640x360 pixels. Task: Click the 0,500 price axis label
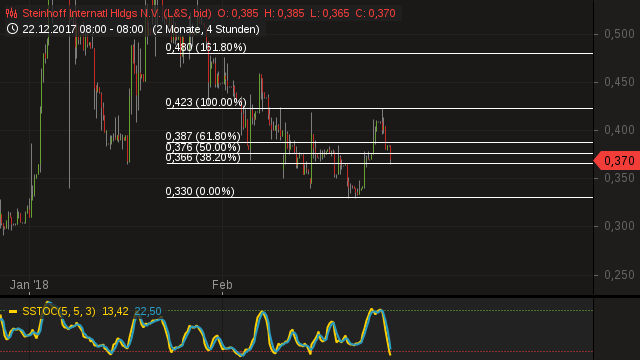pos(619,34)
